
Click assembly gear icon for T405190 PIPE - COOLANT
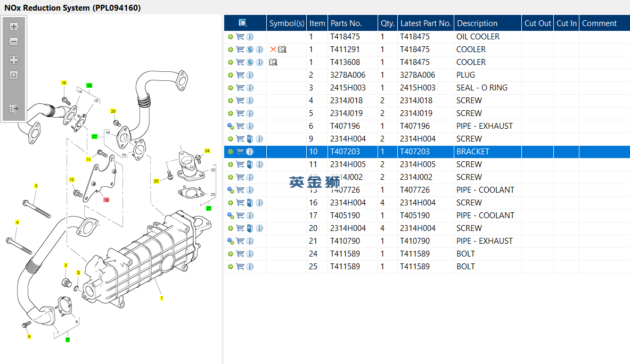tap(231, 216)
